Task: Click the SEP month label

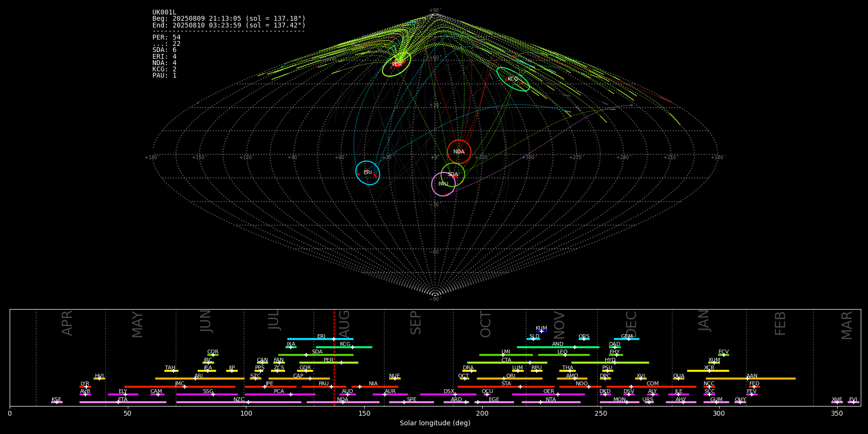Action: [416, 323]
